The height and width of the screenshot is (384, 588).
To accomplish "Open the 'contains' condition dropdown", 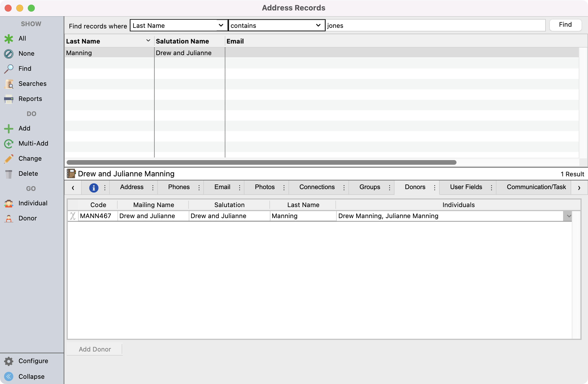I will [x=318, y=26].
